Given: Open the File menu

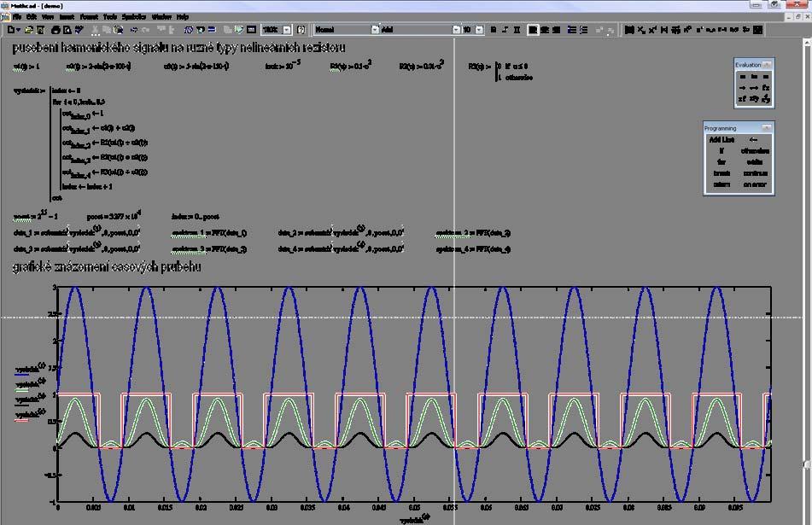Looking at the screenshot, I should tap(17, 17).
